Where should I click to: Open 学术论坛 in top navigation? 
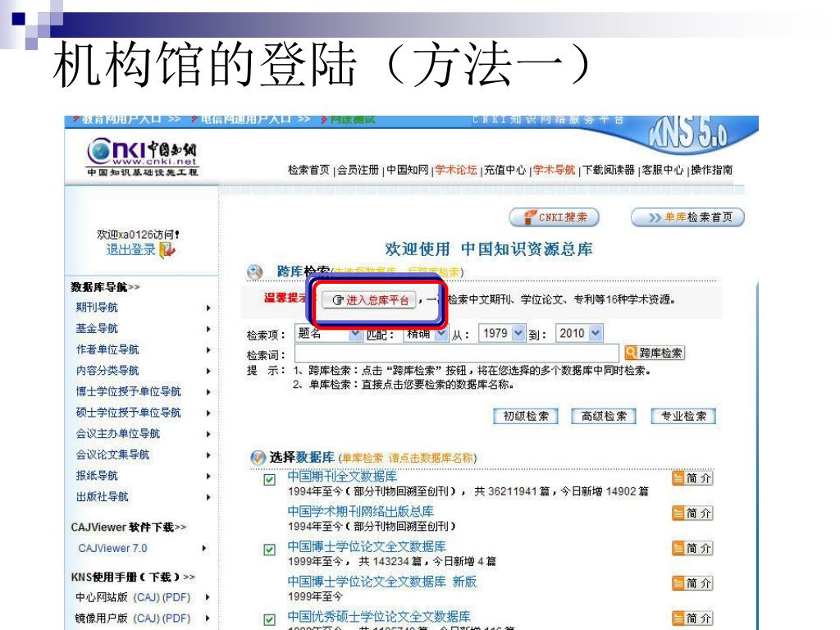click(x=456, y=170)
